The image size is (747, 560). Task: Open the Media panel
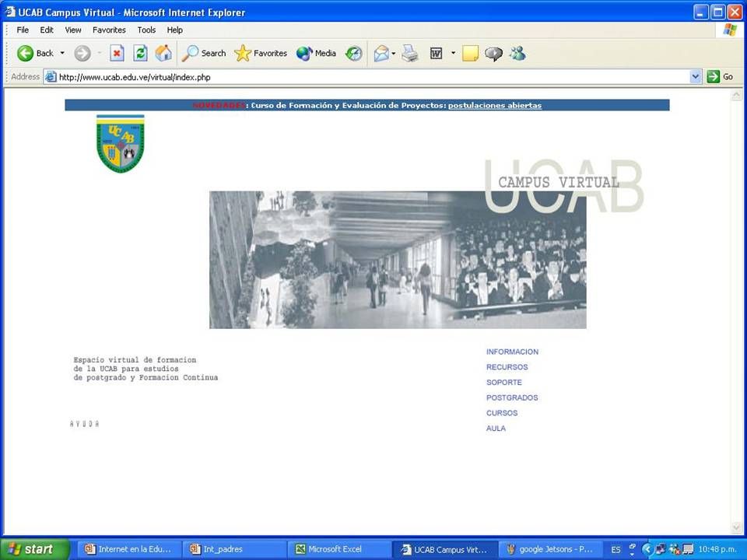tap(316, 54)
